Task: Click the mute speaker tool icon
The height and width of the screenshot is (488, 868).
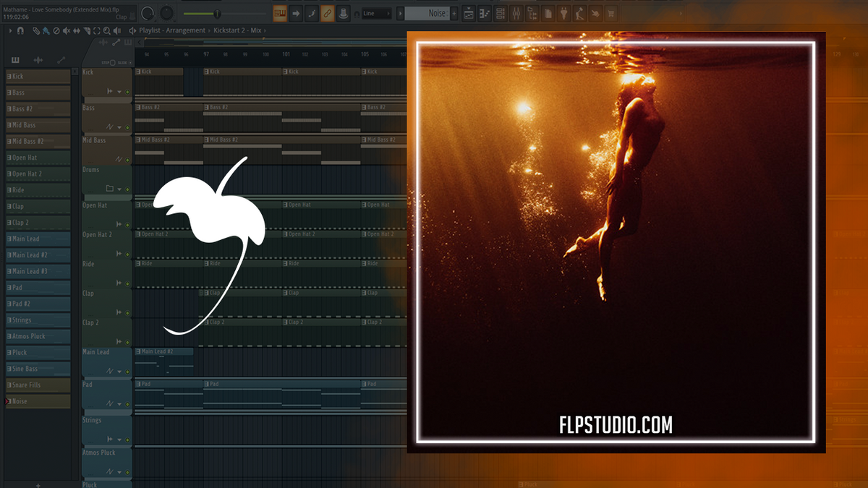Action: tap(67, 30)
